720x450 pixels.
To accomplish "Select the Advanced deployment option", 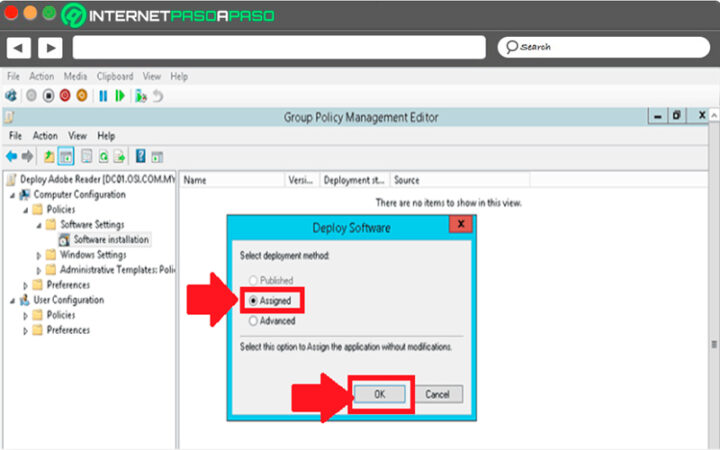I will (x=254, y=321).
